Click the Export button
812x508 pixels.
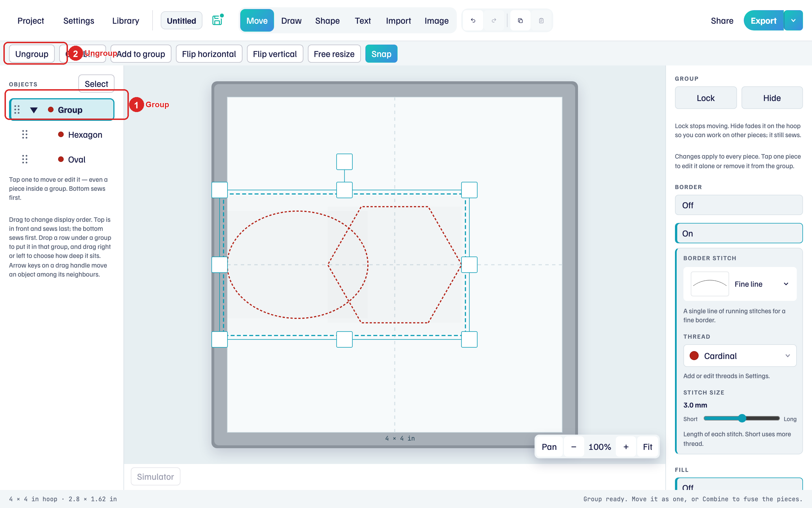[x=763, y=21]
